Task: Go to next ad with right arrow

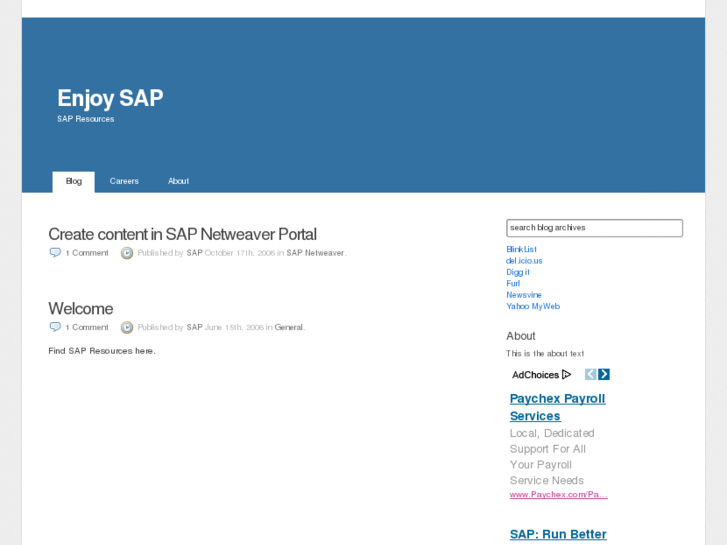Action: click(x=604, y=374)
